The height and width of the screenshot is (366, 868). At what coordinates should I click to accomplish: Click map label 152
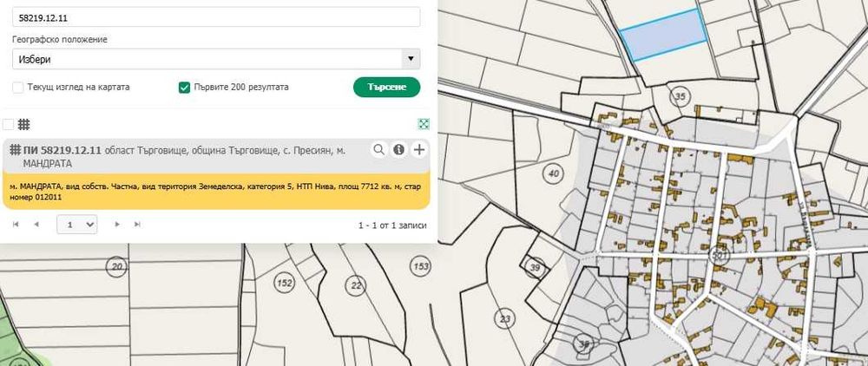click(x=284, y=283)
